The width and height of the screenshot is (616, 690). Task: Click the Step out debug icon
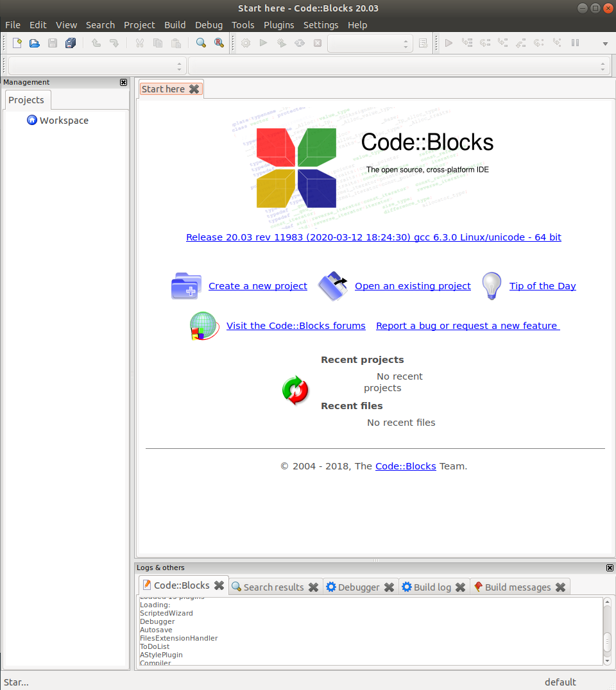[521, 43]
